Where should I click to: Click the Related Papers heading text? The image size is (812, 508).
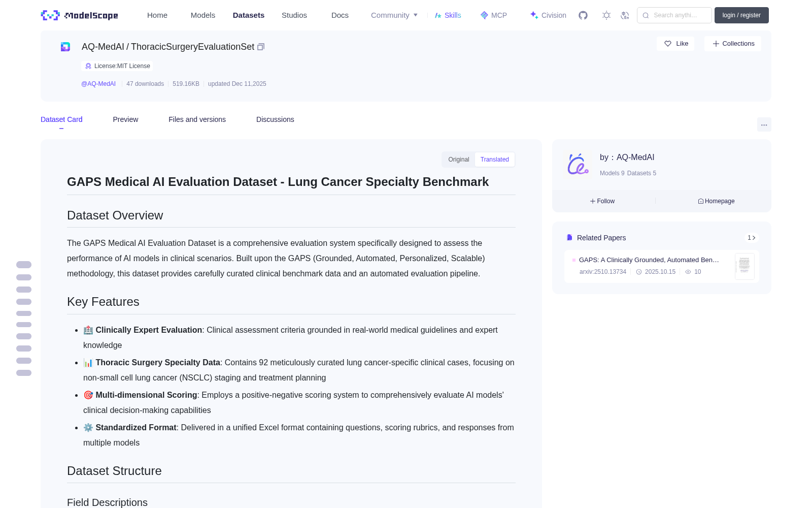point(601,238)
